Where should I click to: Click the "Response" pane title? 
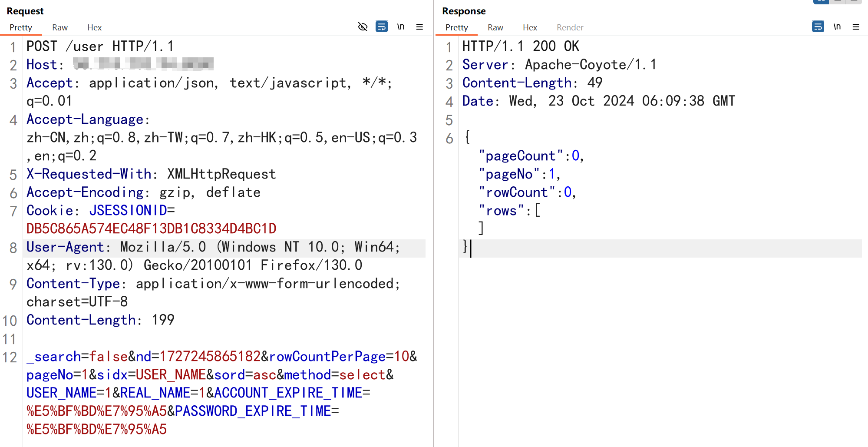coord(464,11)
